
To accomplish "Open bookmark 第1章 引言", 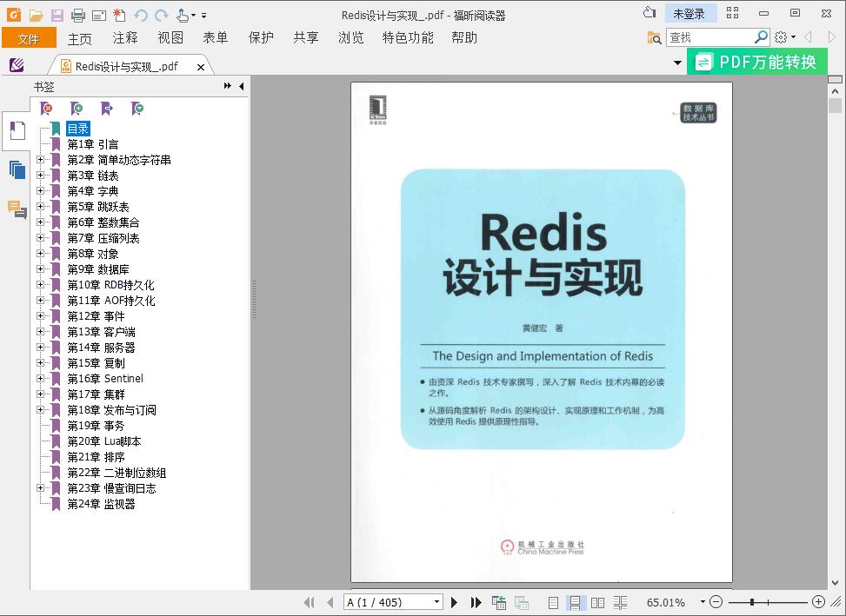I will click(92, 144).
